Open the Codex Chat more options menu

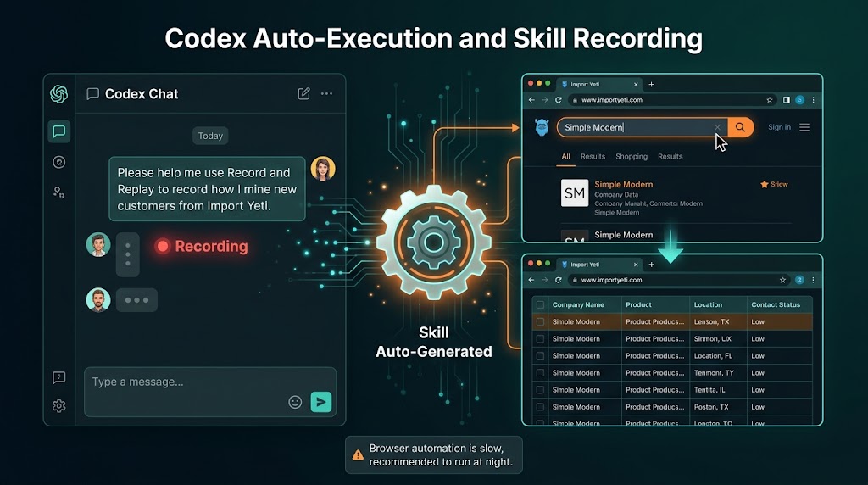click(326, 93)
